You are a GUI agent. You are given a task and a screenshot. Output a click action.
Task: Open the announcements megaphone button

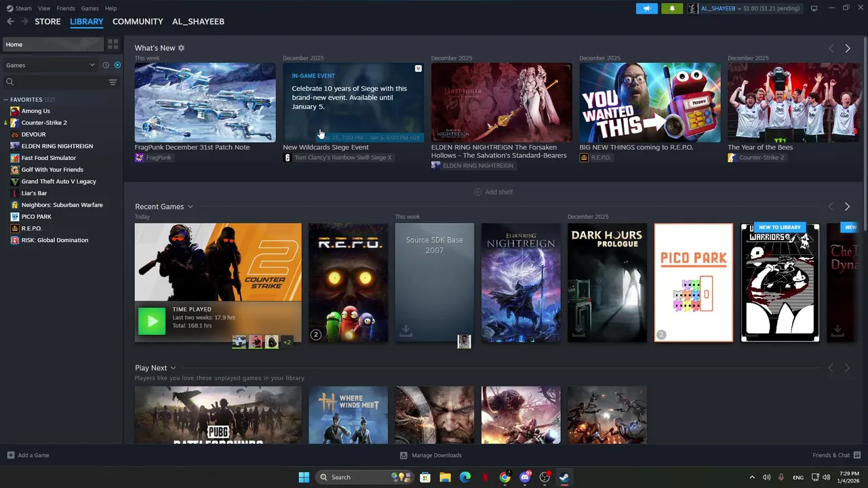coord(647,8)
